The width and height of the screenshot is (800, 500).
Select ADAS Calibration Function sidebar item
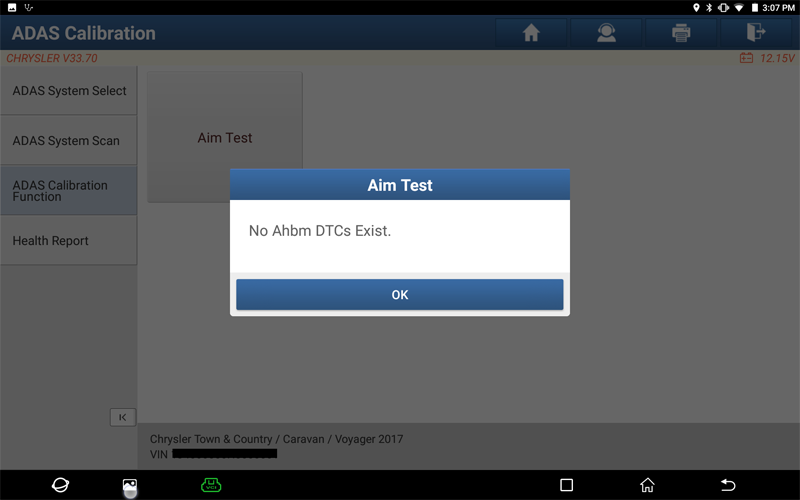pos(69,191)
